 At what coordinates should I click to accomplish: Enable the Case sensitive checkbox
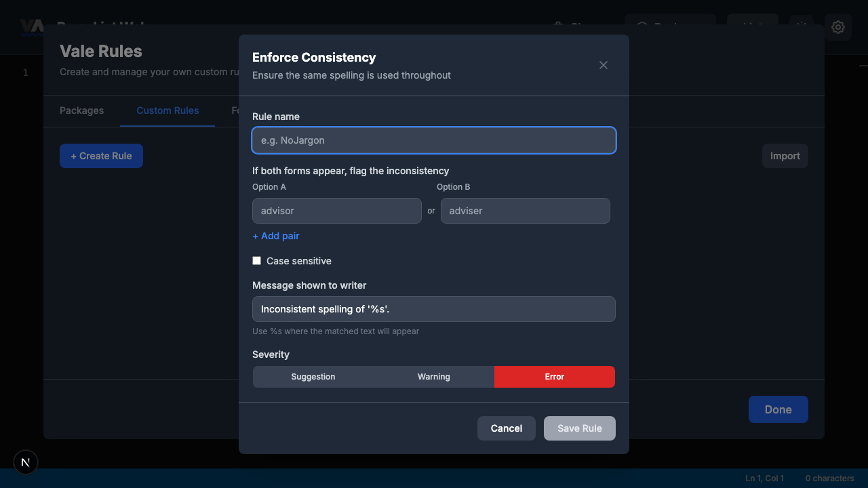[256, 260]
